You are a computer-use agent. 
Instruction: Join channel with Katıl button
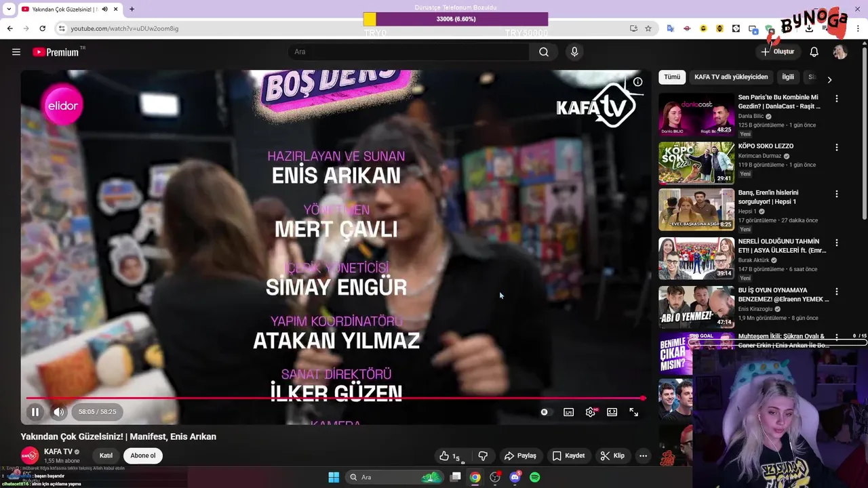[x=106, y=455]
